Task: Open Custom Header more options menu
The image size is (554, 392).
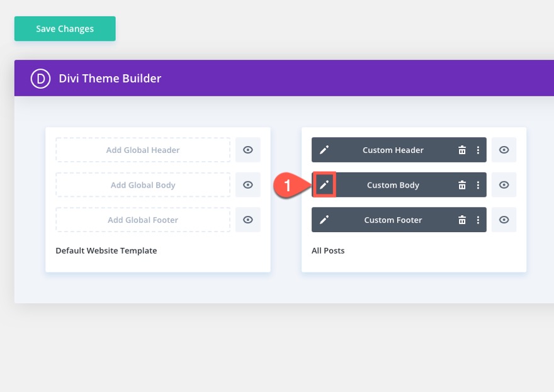Action: click(478, 150)
